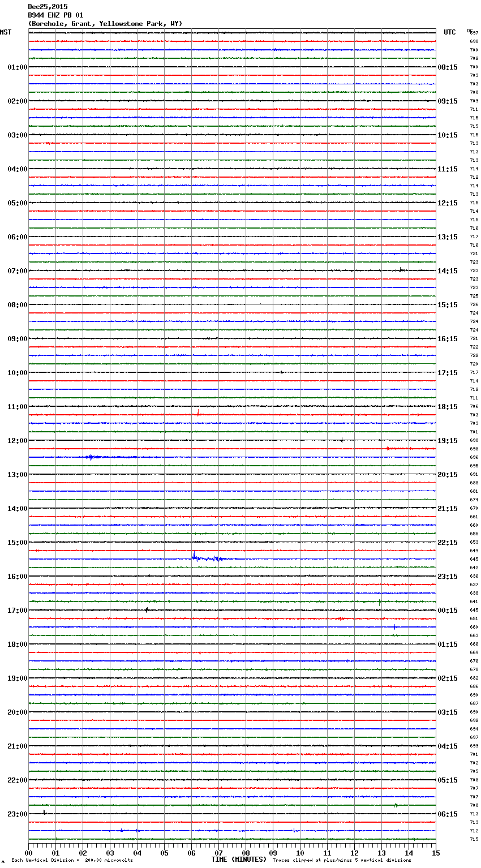Viewport: 481px width, 868px height.
Task: Click the 21:15 UTC time label
Action: click(x=448, y=509)
